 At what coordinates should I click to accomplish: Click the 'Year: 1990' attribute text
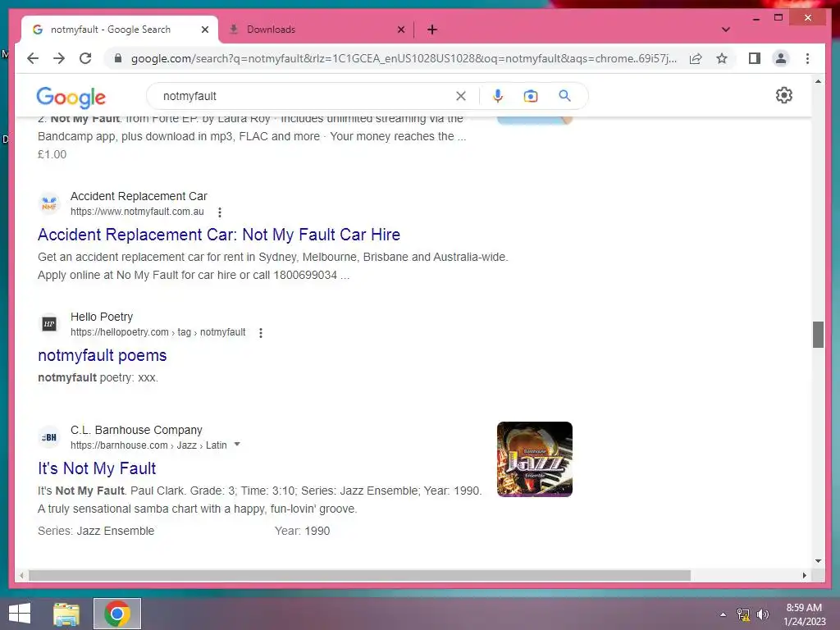coord(302,531)
